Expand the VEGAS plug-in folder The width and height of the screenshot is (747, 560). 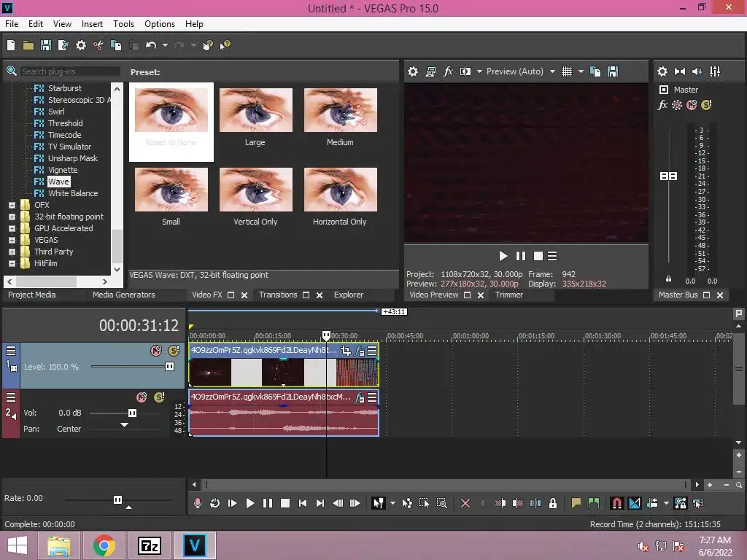[12, 240]
